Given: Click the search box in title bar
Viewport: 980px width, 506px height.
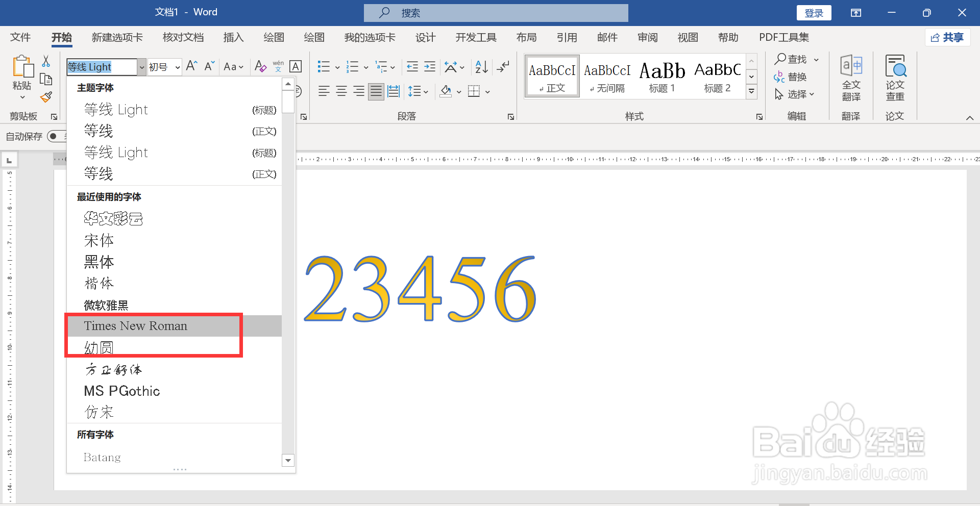Looking at the screenshot, I should point(496,13).
